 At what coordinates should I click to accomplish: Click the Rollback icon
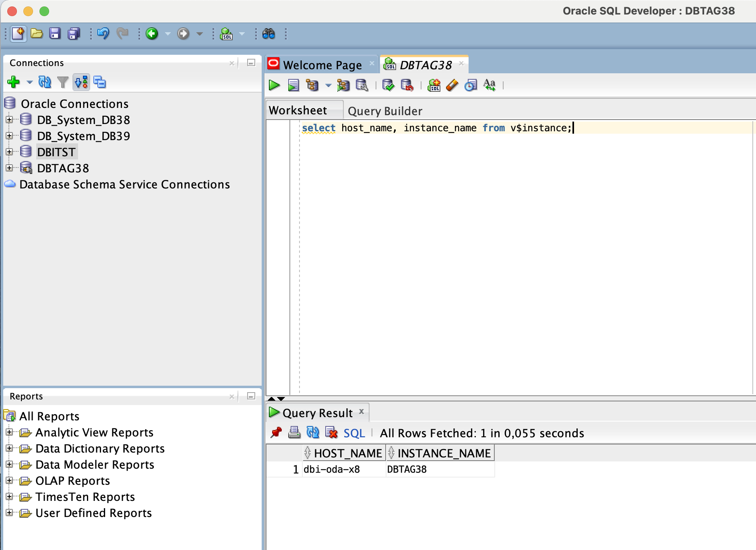(x=407, y=85)
